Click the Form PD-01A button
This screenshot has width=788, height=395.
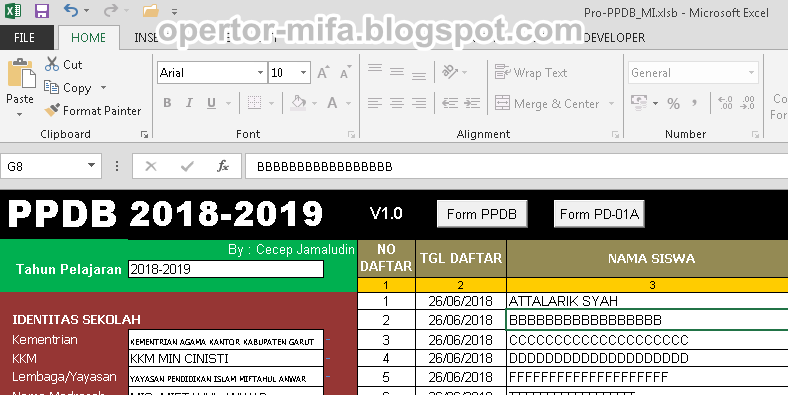point(599,214)
